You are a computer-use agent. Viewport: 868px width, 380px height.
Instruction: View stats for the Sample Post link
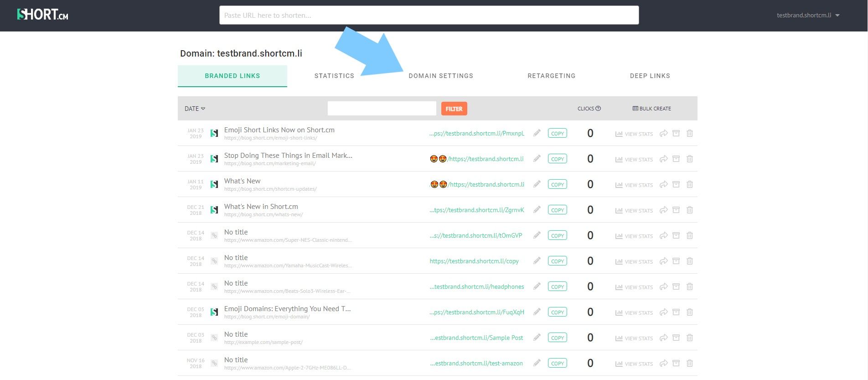click(x=634, y=338)
